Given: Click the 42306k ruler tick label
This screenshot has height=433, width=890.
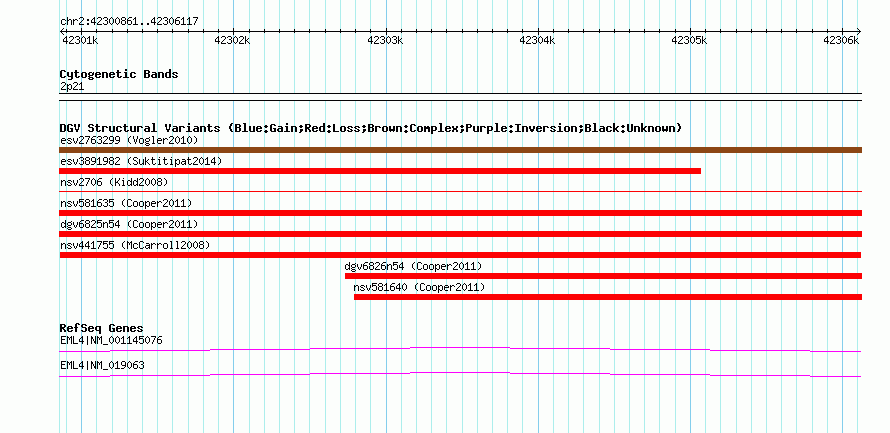Looking at the screenshot, I should (x=841, y=40).
